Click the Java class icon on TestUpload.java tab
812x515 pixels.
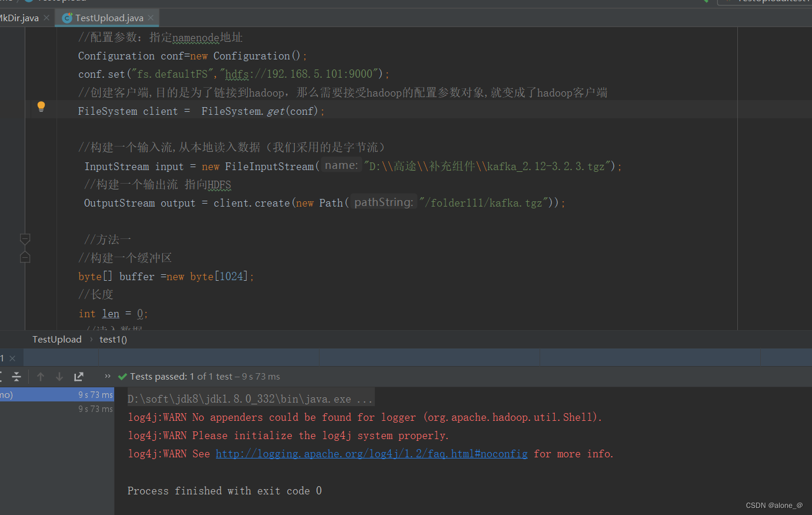click(x=67, y=18)
